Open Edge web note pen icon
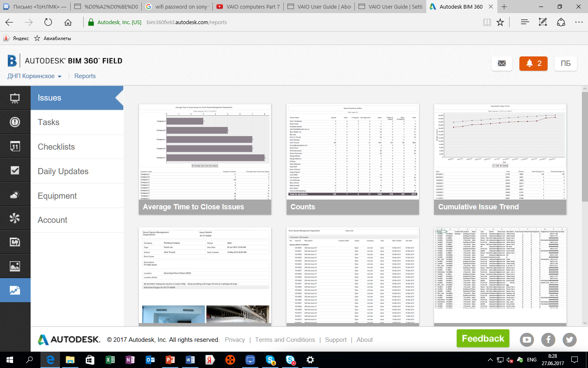588x368 pixels. (543, 22)
